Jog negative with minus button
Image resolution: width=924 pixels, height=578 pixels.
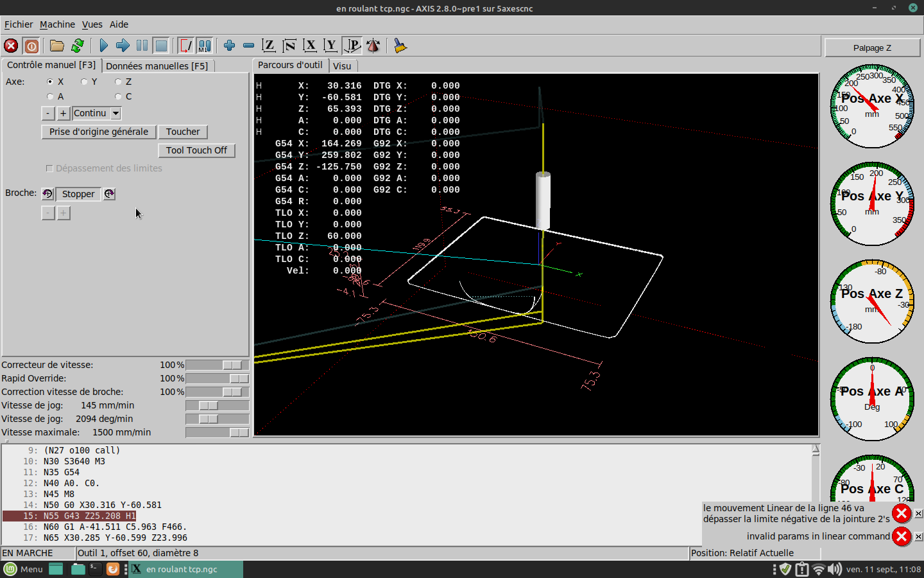[48, 113]
